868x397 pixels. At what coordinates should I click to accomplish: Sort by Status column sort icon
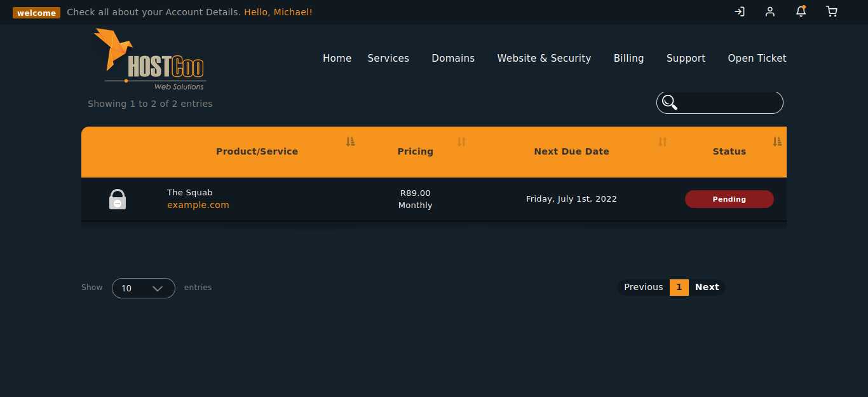click(777, 141)
